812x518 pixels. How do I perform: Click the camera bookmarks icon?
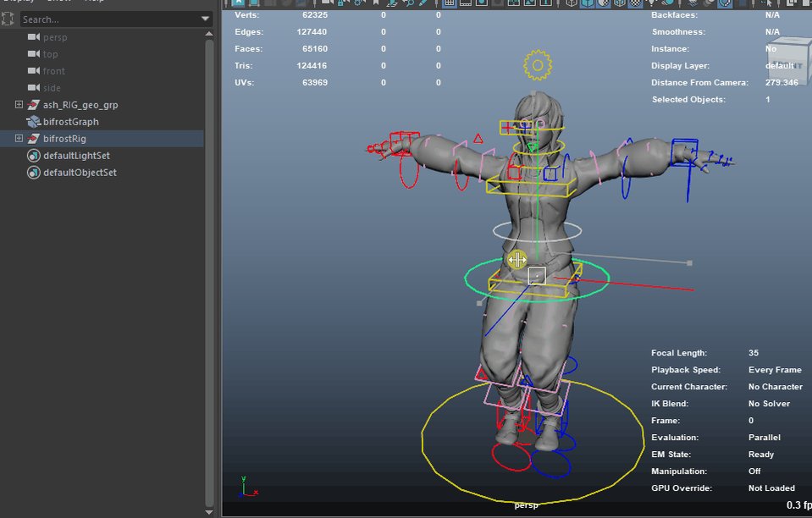pos(377,3)
